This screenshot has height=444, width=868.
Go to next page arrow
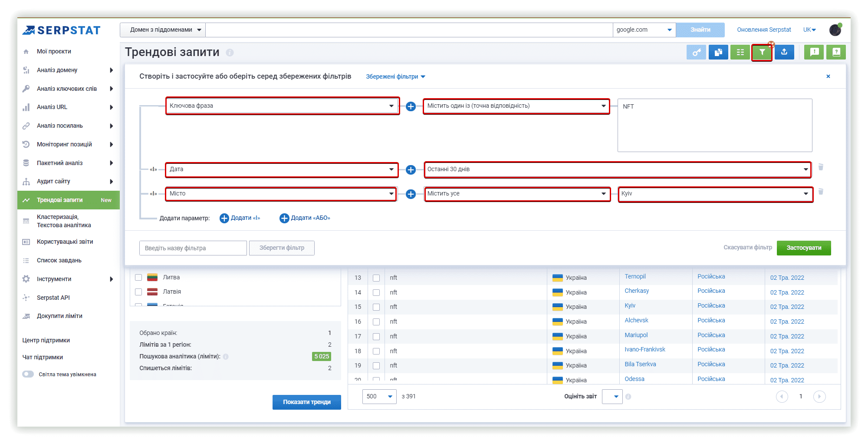tap(819, 396)
